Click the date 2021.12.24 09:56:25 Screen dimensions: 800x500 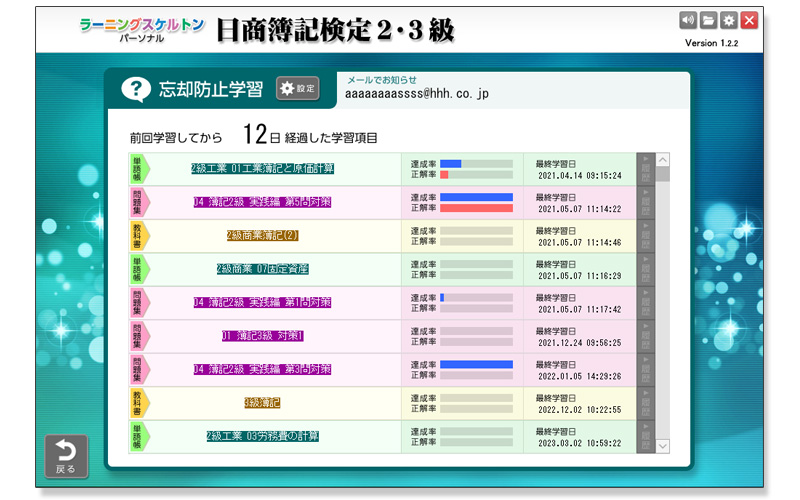580,343
